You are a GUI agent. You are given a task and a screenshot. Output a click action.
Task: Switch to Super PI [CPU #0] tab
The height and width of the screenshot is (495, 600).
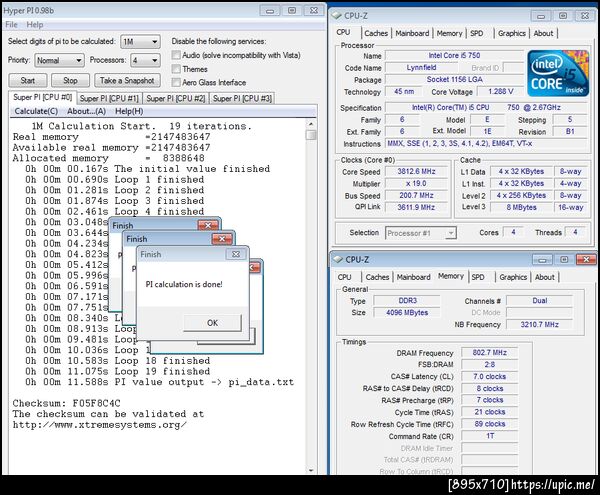click(42, 97)
